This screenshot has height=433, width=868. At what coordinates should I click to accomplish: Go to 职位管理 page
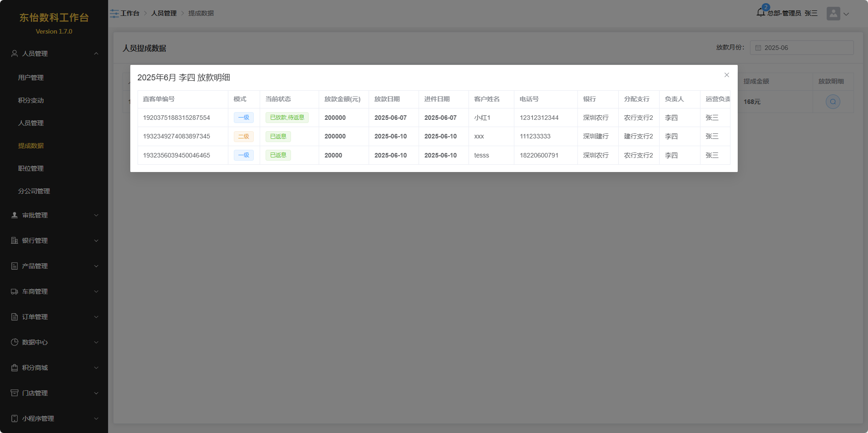31,168
